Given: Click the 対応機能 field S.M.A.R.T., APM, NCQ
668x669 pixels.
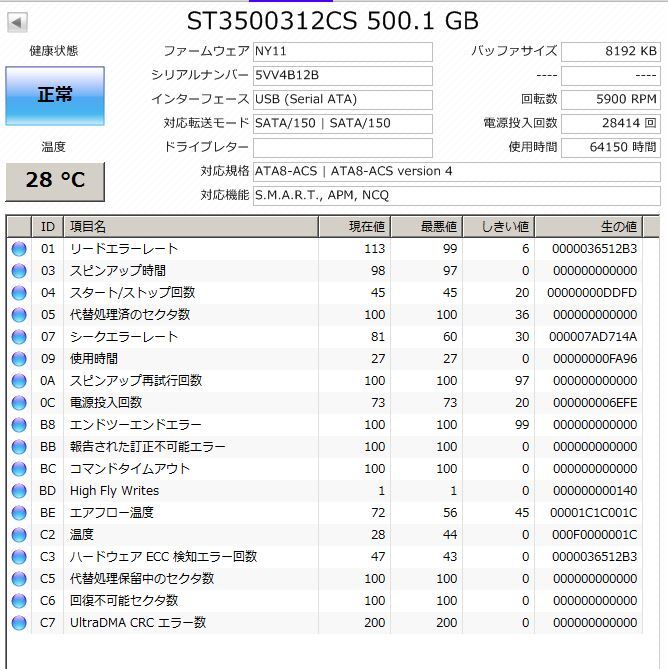Looking at the screenshot, I should 456,195.
